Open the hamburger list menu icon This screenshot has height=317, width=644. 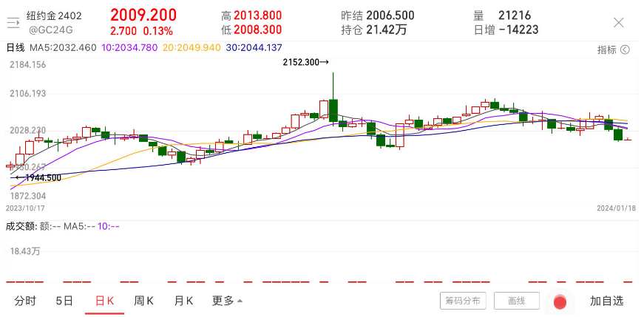coord(13,23)
